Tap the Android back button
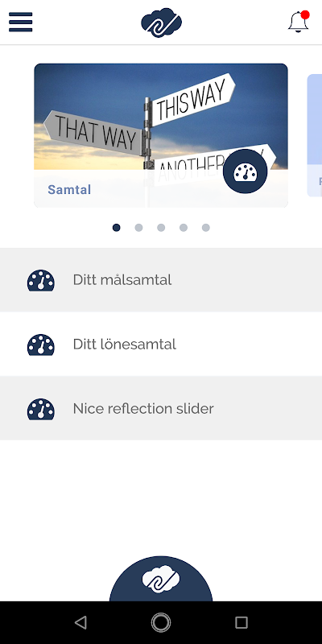 (80, 622)
